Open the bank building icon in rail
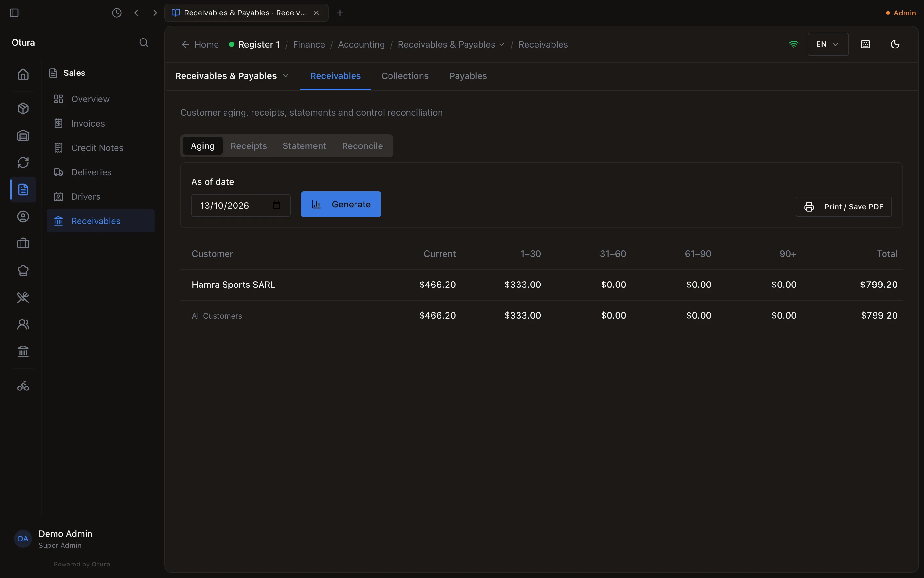This screenshot has width=924, height=578. point(23,351)
